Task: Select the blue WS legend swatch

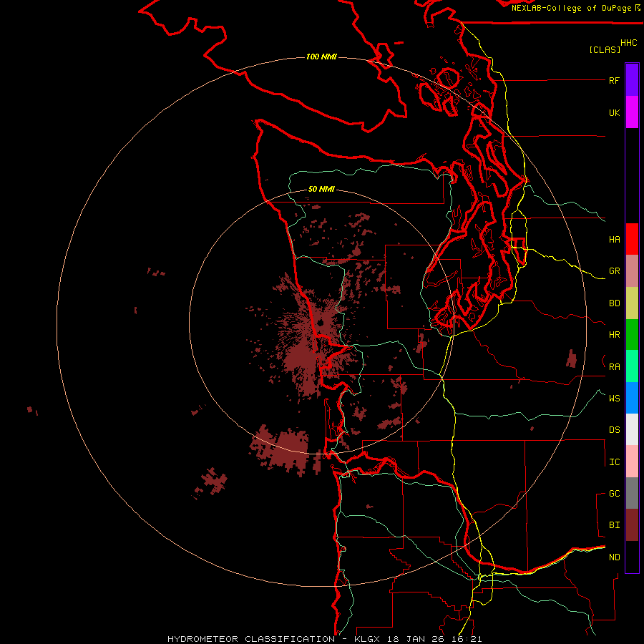Action: (x=632, y=398)
